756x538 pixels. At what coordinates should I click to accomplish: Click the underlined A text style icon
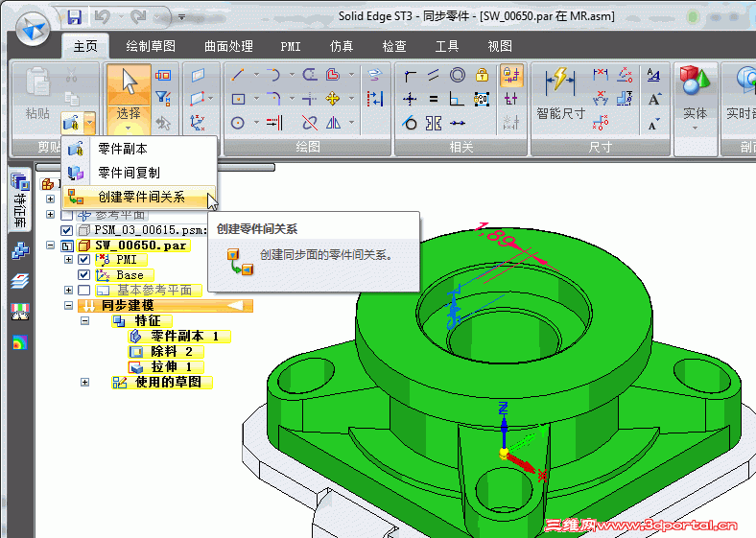tap(653, 75)
